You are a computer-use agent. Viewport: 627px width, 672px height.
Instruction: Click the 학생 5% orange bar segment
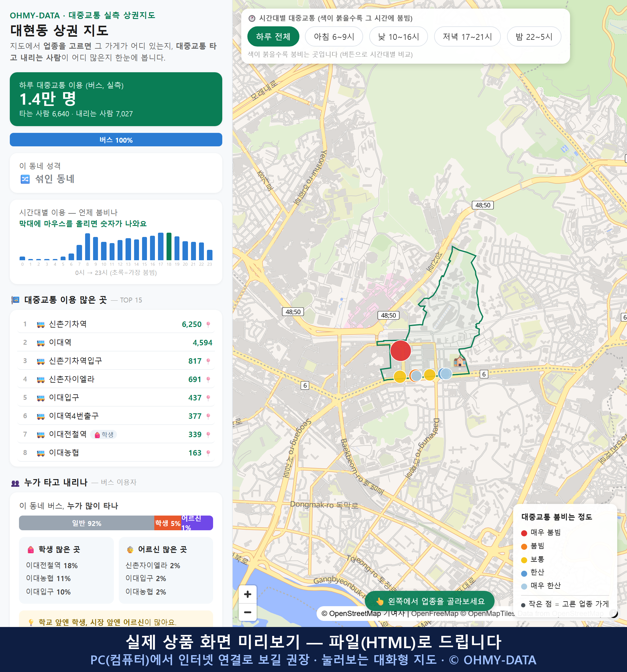point(168,523)
